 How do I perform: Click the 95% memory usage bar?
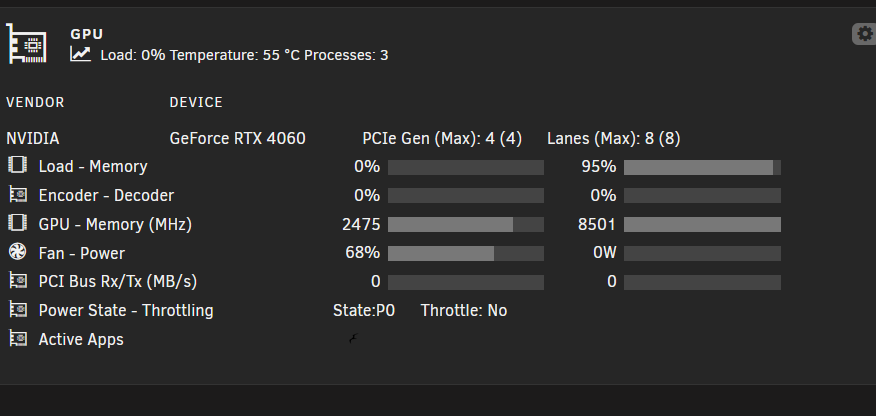point(702,168)
